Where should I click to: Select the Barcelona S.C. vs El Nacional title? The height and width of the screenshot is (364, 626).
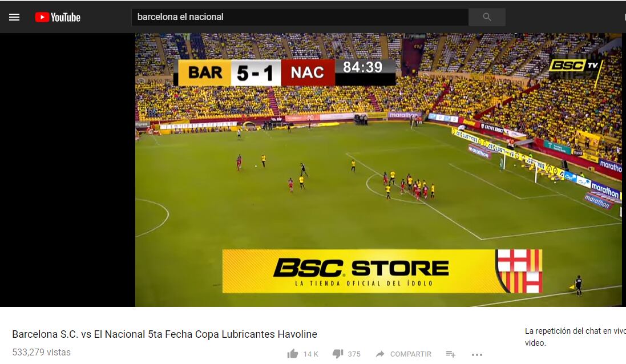pyautogui.click(x=164, y=334)
